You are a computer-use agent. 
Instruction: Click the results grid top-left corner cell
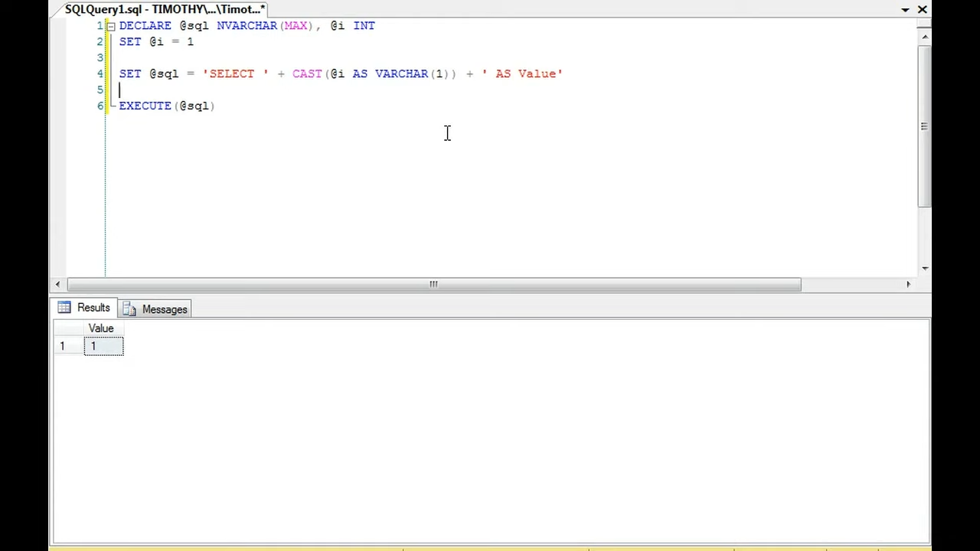(63, 328)
